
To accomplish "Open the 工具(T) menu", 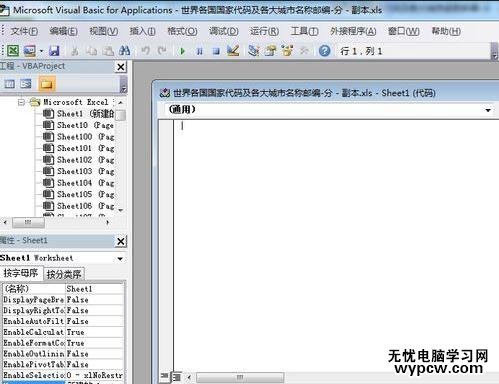I will 304,31.
